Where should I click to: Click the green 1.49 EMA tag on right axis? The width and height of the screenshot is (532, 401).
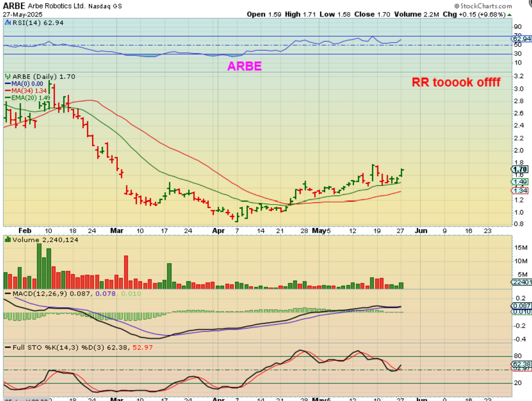coord(519,181)
